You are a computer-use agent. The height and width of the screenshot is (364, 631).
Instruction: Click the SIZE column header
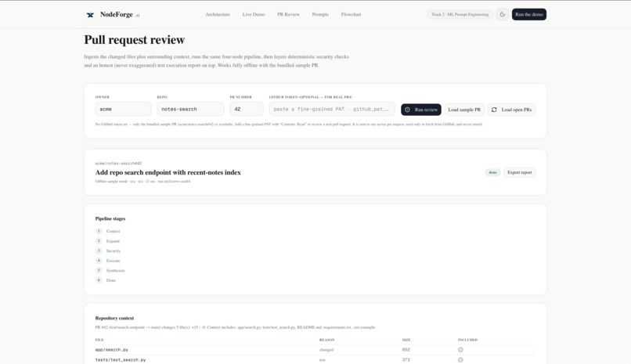click(406, 340)
